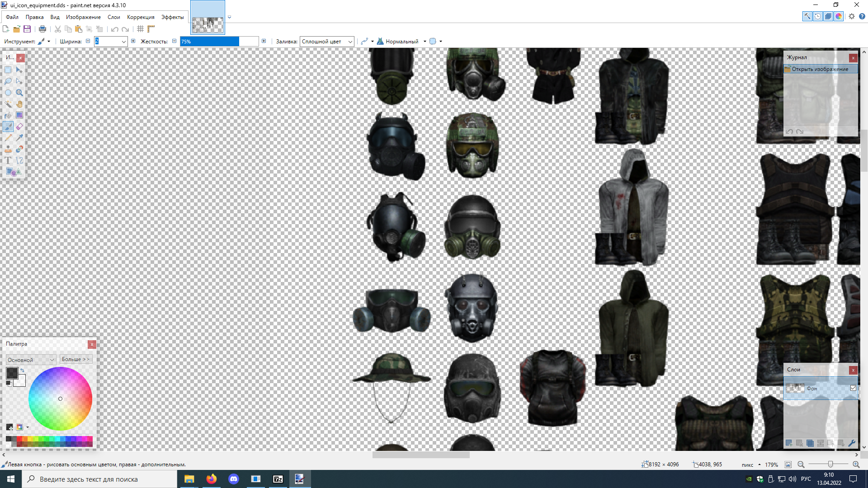Select the Eraser tool
The height and width of the screenshot is (488, 868).
pyautogui.click(x=19, y=127)
